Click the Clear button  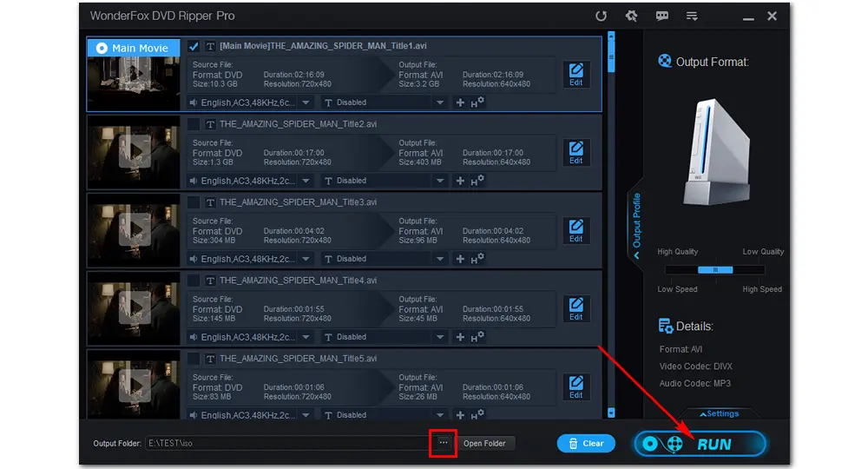[x=586, y=444]
